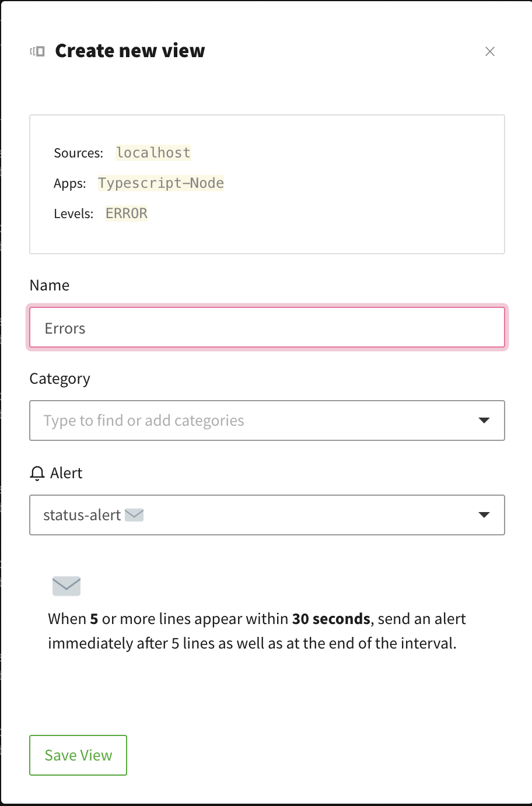Click the Levels label
The image size is (532, 806).
pos(73,214)
